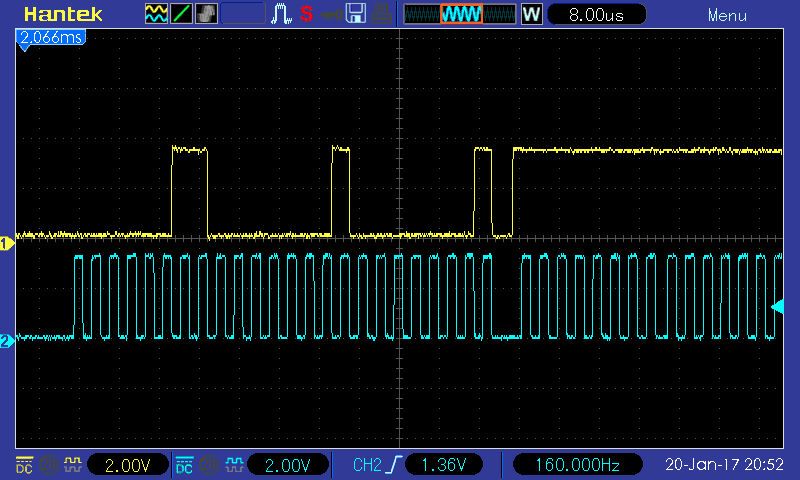The width and height of the screenshot is (800, 480).
Task: Click the floppy disk save icon
Action: pyautogui.click(x=355, y=14)
